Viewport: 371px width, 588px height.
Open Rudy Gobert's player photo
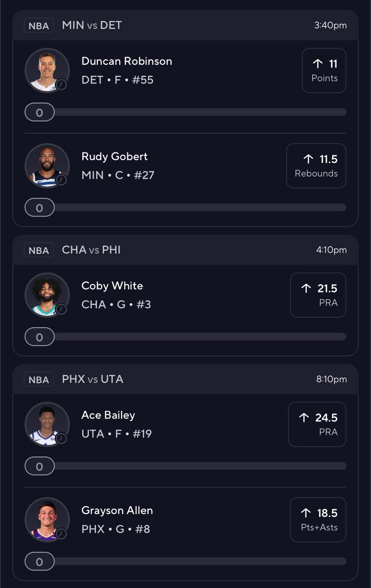coord(47,166)
